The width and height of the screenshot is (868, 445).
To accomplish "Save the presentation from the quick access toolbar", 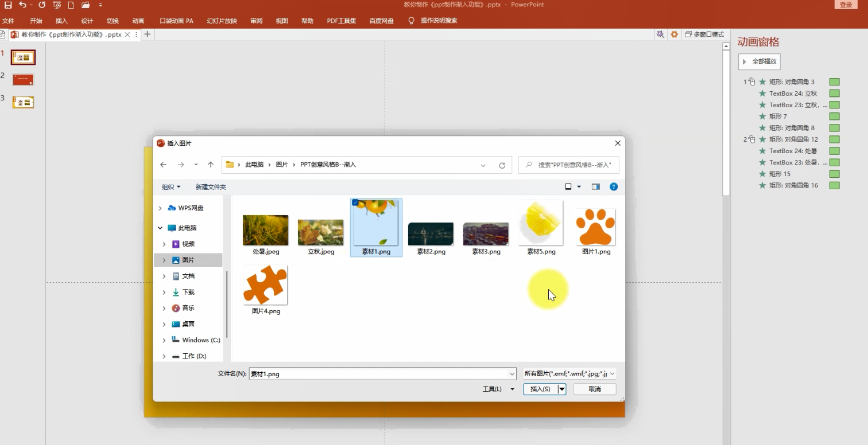I will 8,5.
